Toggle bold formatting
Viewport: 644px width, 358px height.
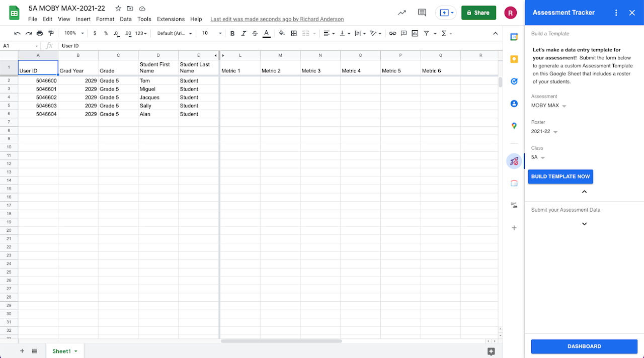(x=232, y=33)
